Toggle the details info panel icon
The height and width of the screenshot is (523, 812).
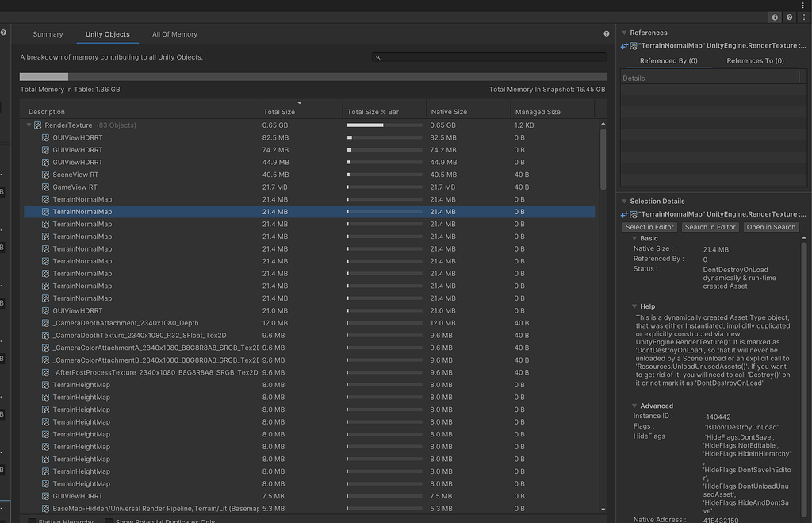775,17
